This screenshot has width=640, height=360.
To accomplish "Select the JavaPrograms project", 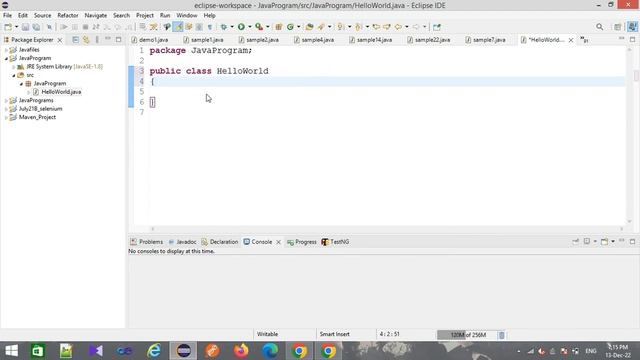I will [36, 100].
